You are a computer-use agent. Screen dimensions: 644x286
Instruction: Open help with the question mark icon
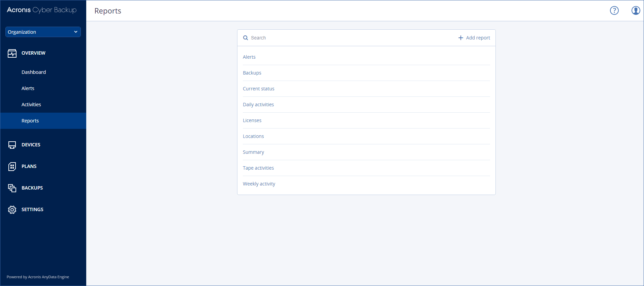[x=614, y=11]
